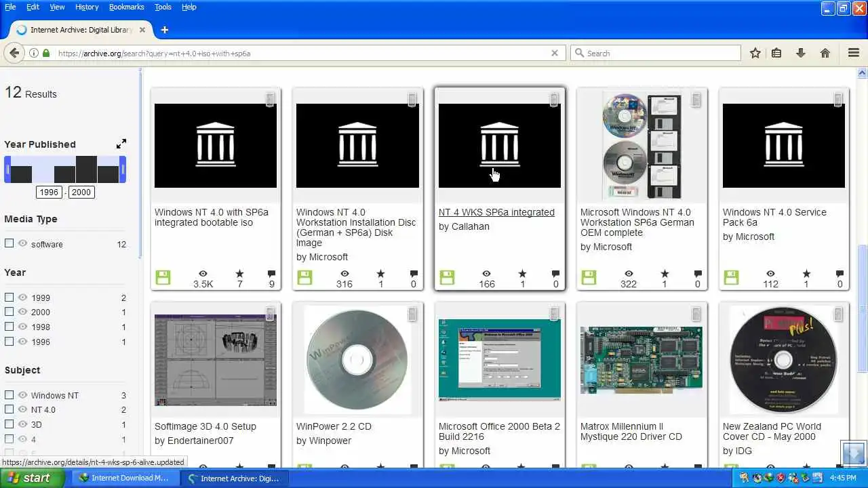Open a new tab with plus button
The height and width of the screenshot is (488, 868).
164,30
